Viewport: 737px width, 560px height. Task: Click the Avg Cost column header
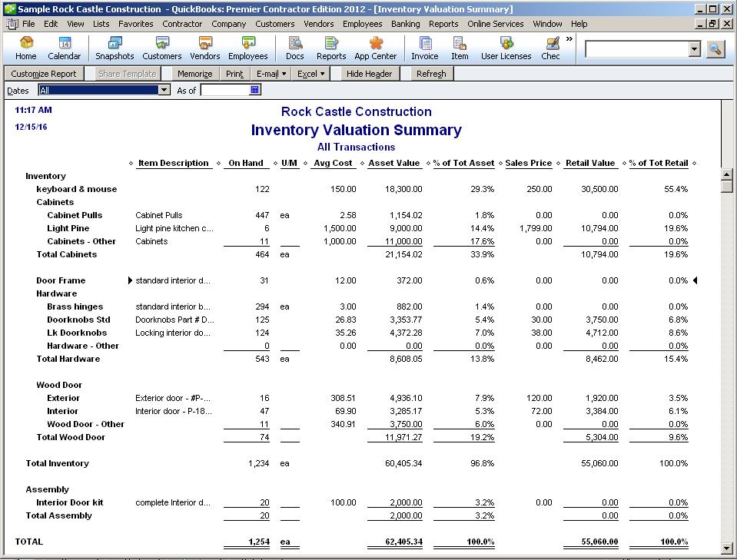pos(333,163)
